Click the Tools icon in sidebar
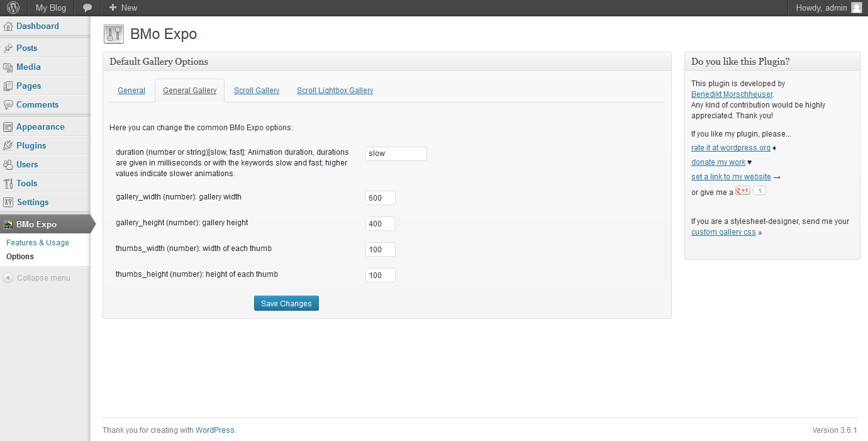The image size is (868, 441). [8, 183]
